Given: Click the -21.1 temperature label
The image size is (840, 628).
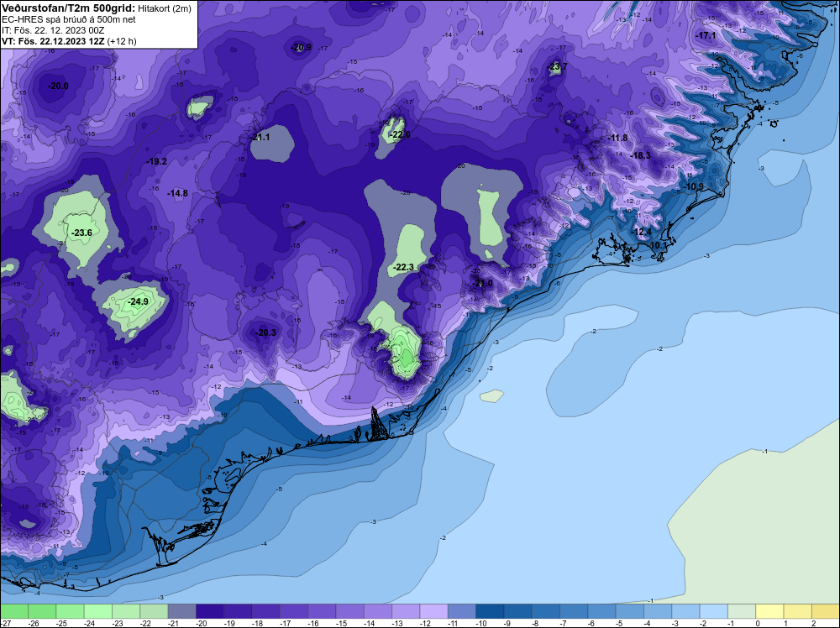Looking at the screenshot, I should click(x=260, y=137).
